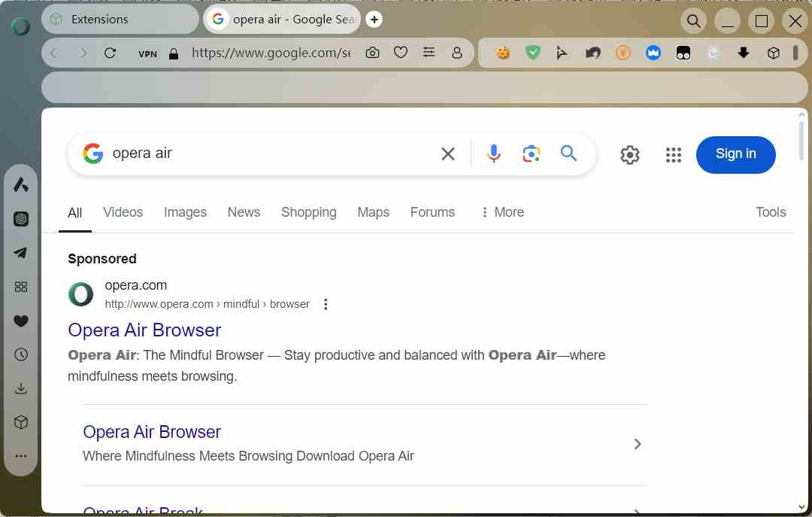Image resolution: width=812 pixels, height=517 pixels.
Task: Click the black download arrow extension
Action: click(x=744, y=53)
